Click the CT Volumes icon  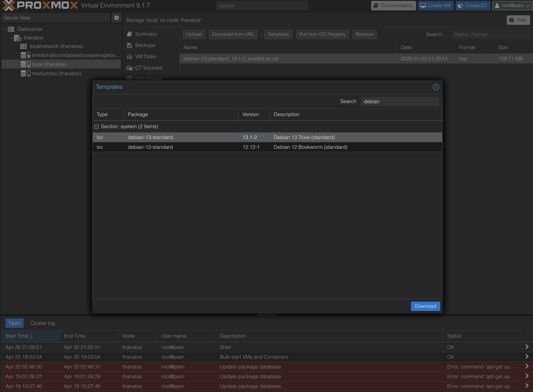pyautogui.click(x=130, y=68)
